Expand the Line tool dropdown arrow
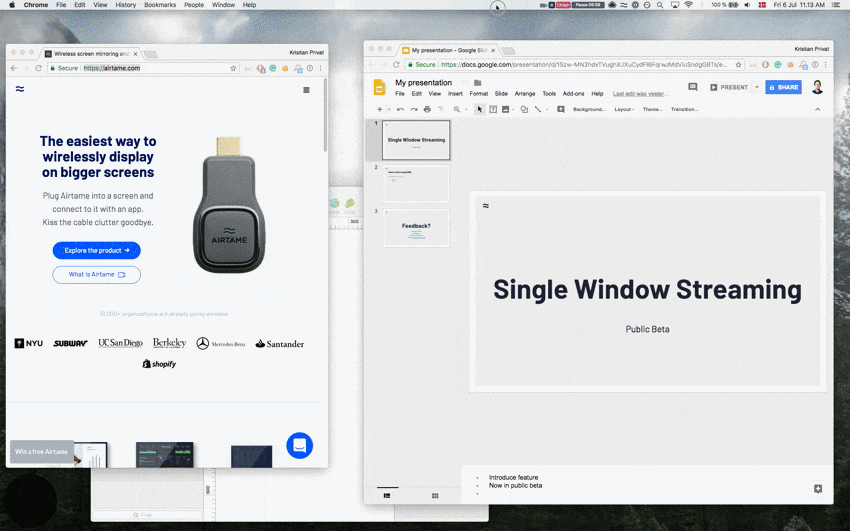 click(547, 109)
